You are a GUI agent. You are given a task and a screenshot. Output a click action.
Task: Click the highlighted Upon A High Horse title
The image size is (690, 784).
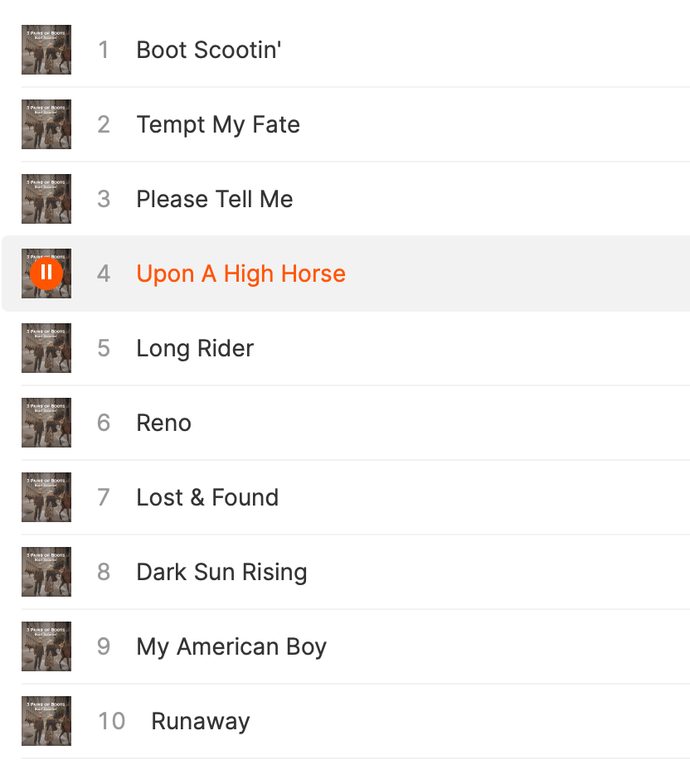[241, 273]
